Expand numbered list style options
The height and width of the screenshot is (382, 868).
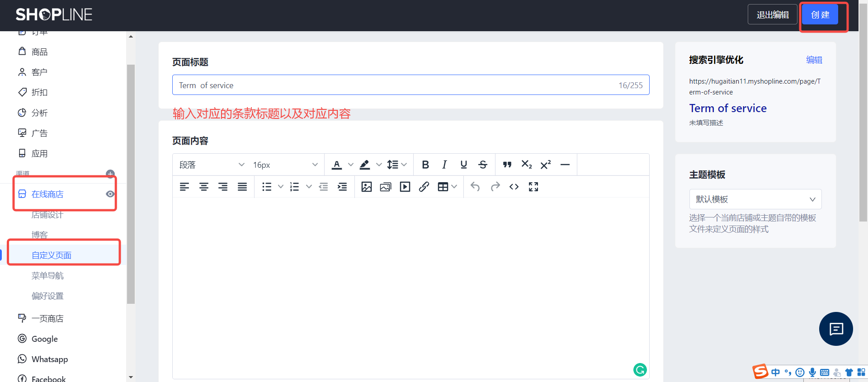309,187
